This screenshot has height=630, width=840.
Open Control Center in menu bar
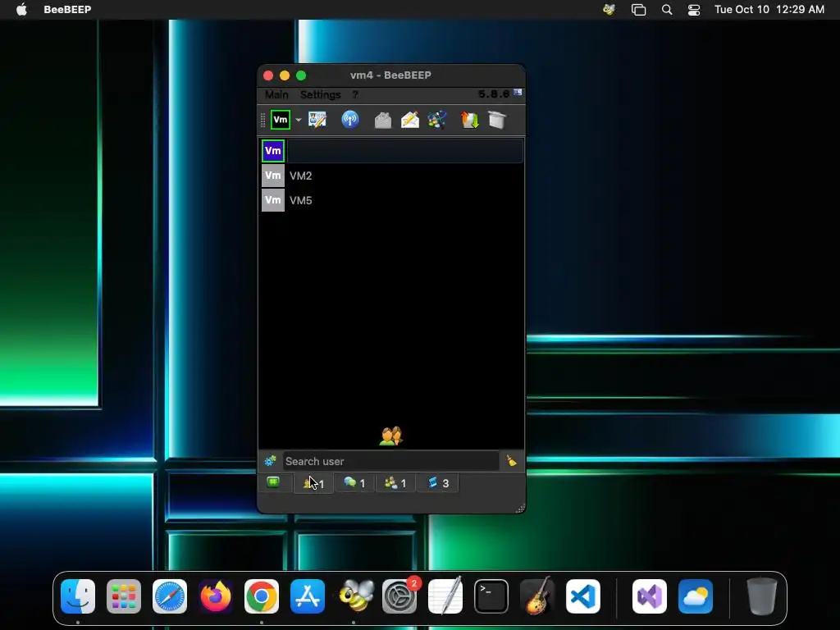click(x=694, y=10)
